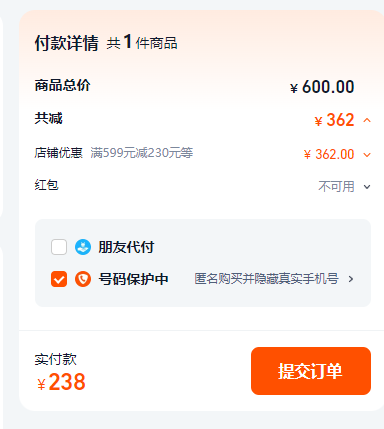Screen dimensions: 384x429
Task: Click the 实付款 ¥238 payable amount
Action: (x=61, y=382)
